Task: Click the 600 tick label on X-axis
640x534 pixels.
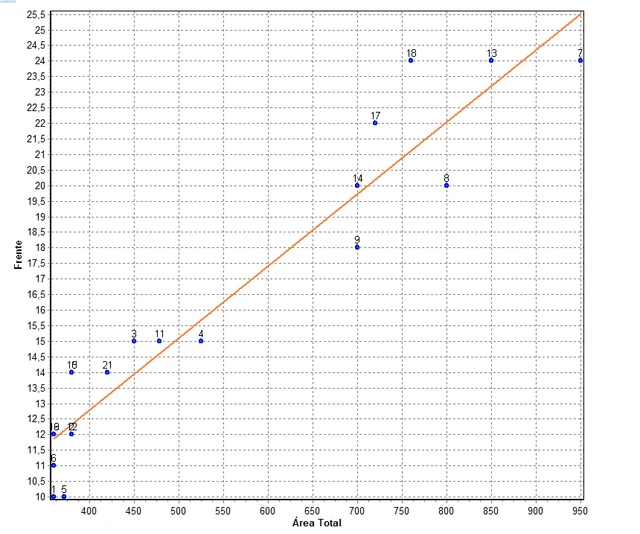Action: (x=268, y=510)
